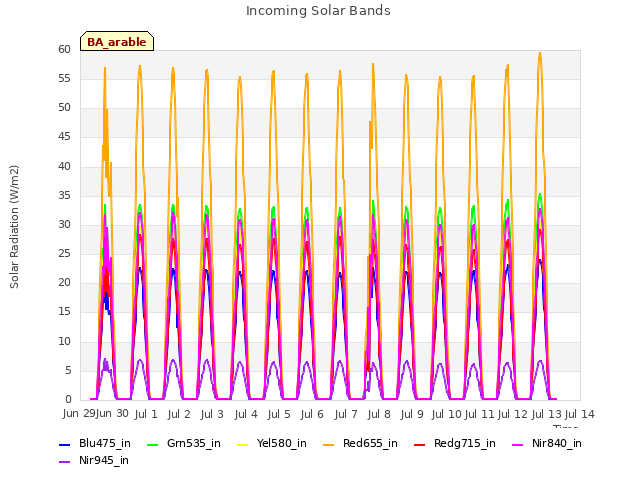The image size is (640, 480).
Task: Click the Jul 1 x-axis tick label
Action: pyautogui.click(x=146, y=414)
